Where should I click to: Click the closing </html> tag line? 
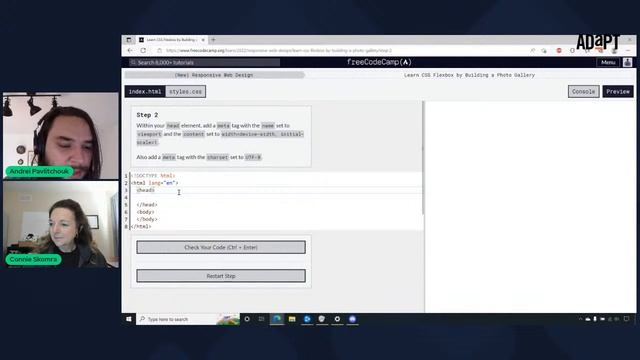click(x=141, y=227)
